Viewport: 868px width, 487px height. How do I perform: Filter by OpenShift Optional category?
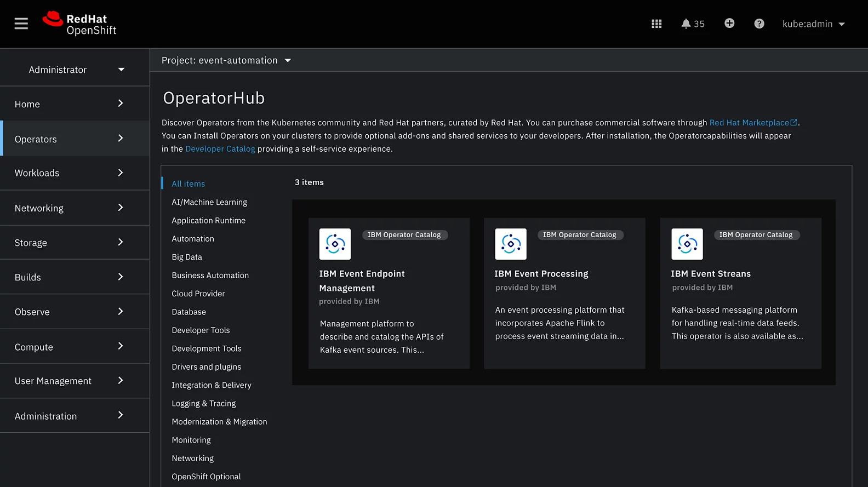tap(206, 477)
